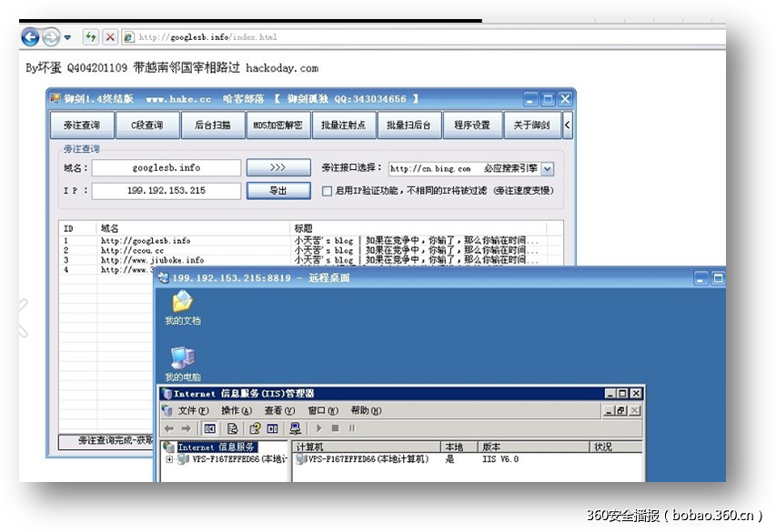Click the 导出 export button
This screenshot has width=776, height=532.
tap(277, 189)
